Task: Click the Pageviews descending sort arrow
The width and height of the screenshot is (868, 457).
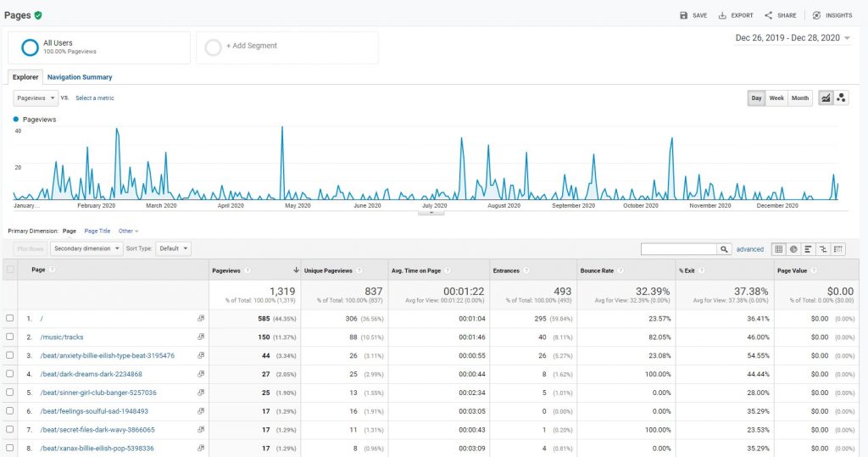Action: point(296,270)
